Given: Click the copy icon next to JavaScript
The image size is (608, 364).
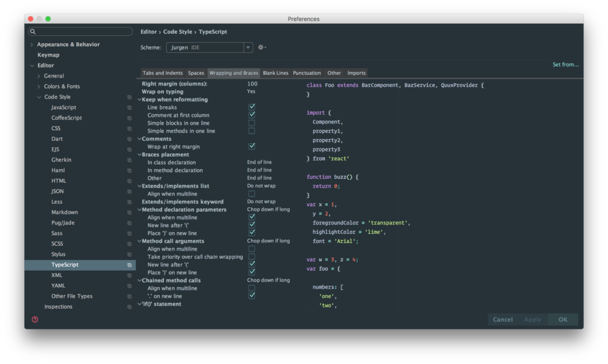Looking at the screenshot, I should [129, 107].
